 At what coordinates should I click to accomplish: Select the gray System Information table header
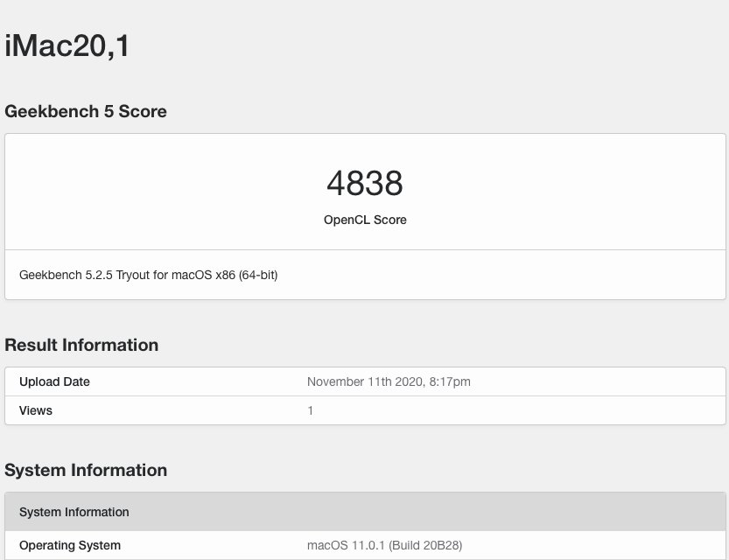pyautogui.click(x=365, y=512)
